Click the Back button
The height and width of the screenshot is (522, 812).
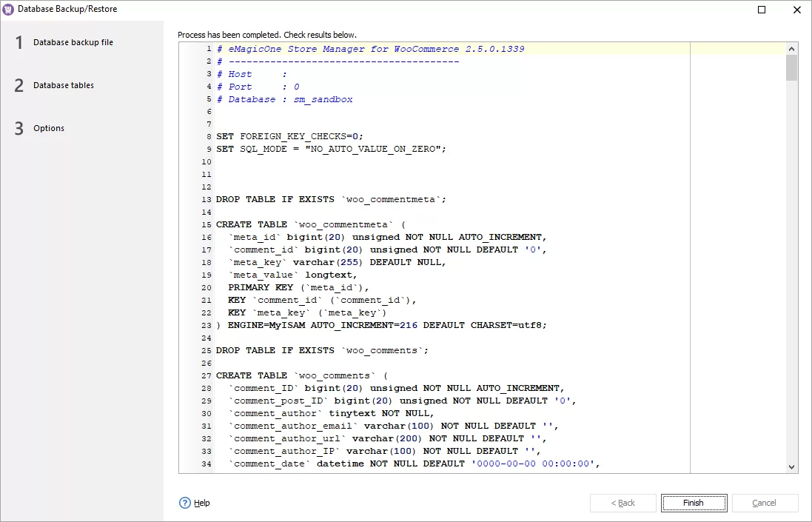point(622,503)
